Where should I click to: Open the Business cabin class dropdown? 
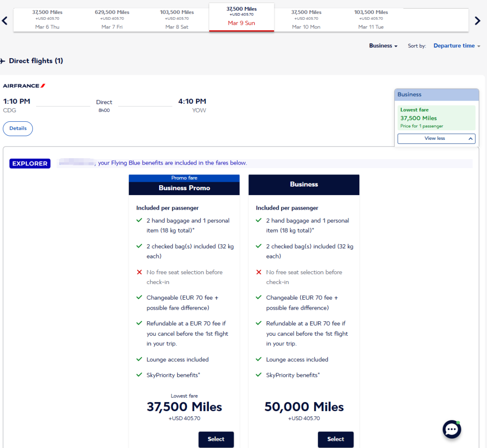[383, 46]
